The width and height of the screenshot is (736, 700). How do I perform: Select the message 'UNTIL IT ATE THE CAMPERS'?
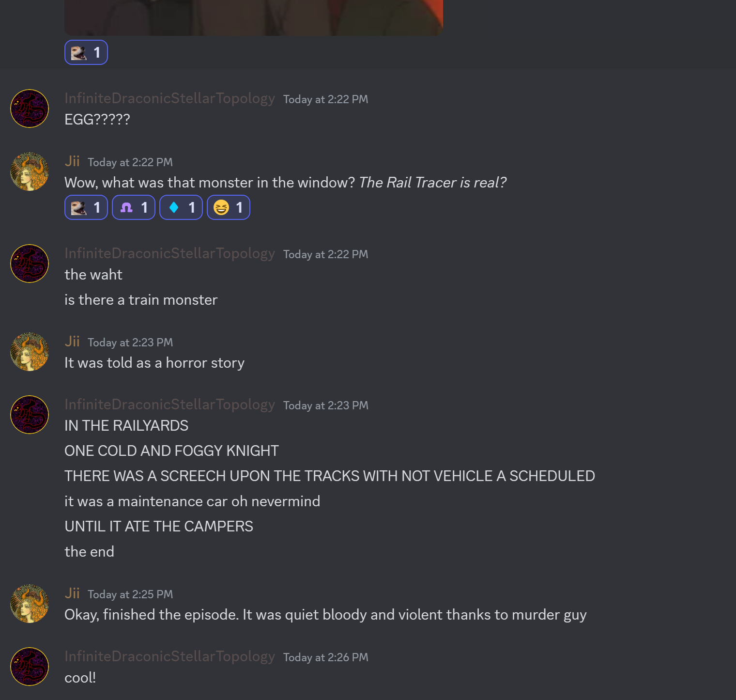[x=159, y=526]
